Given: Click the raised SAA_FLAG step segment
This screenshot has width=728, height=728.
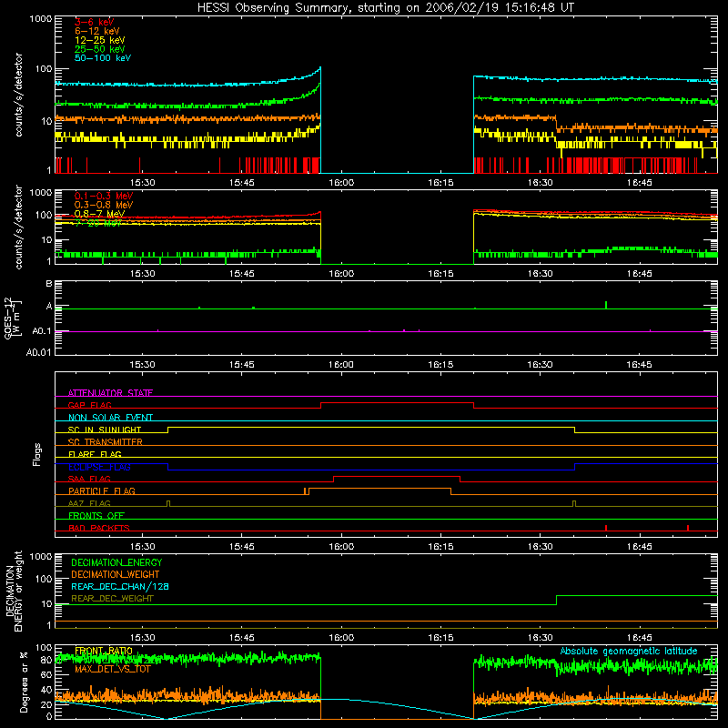Looking at the screenshot, I should pyautogui.click(x=397, y=477).
